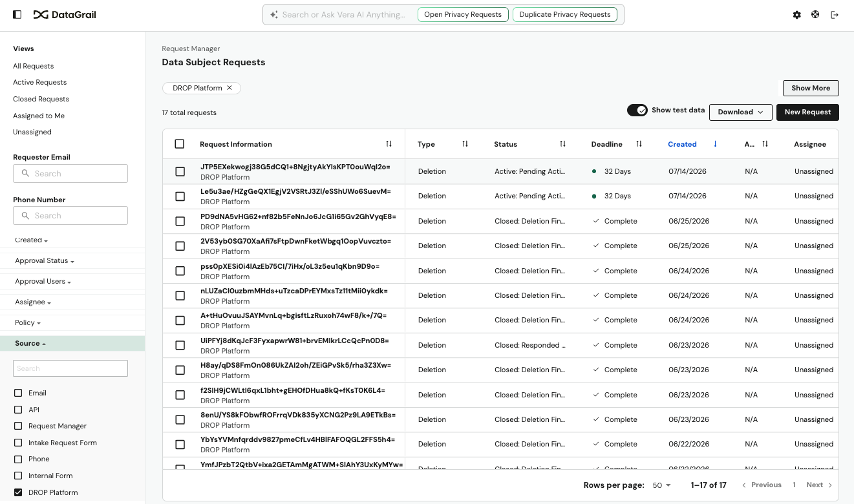
Task: Open the All Requests view
Action: (34, 66)
